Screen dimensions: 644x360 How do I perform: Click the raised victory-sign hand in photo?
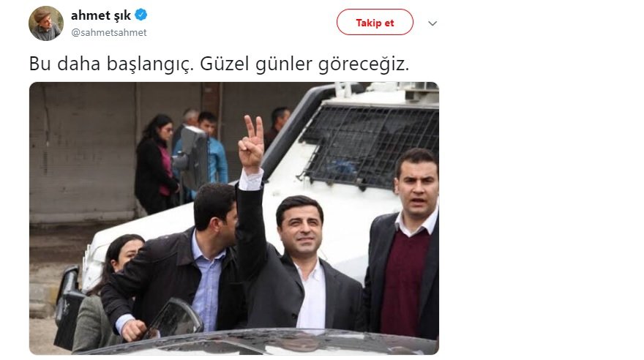pos(250,143)
